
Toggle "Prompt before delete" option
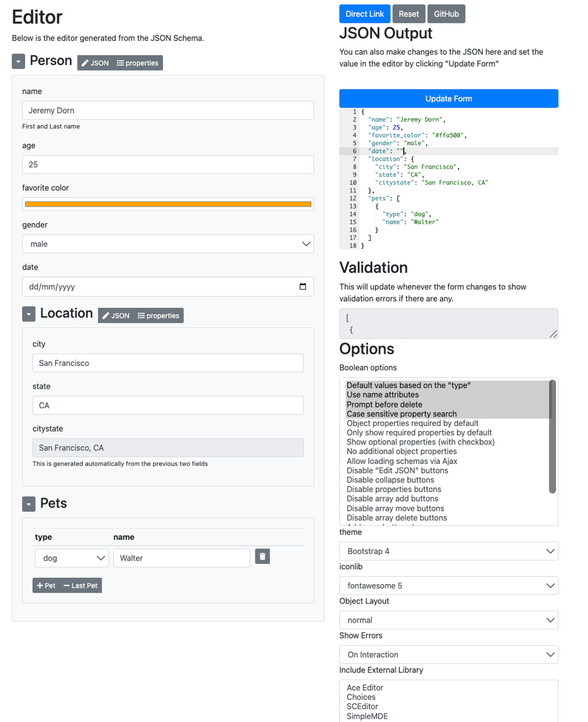[x=384, y=405]
